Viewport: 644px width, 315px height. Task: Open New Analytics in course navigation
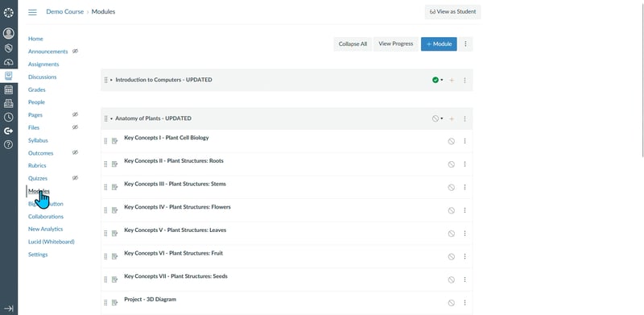(45, 229)
